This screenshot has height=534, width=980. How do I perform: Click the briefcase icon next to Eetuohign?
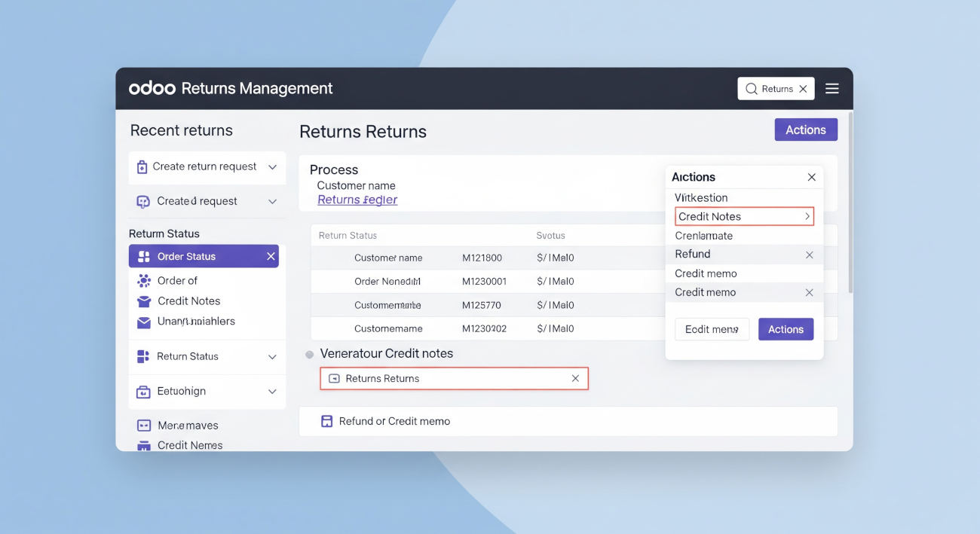coord(143,391)
